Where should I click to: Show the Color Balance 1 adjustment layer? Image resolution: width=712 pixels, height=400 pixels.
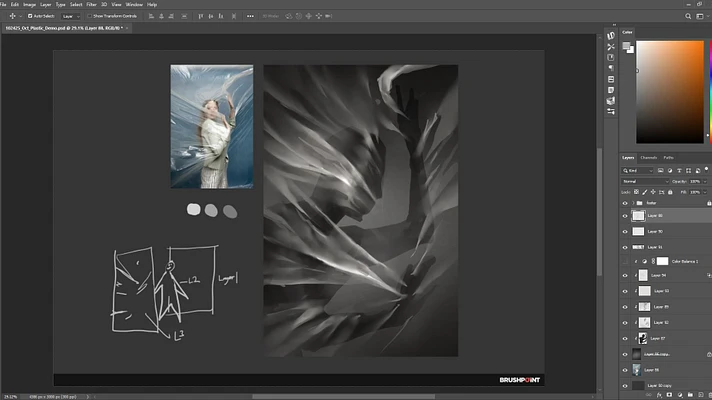pyautogui.click(x=625, y=262)
